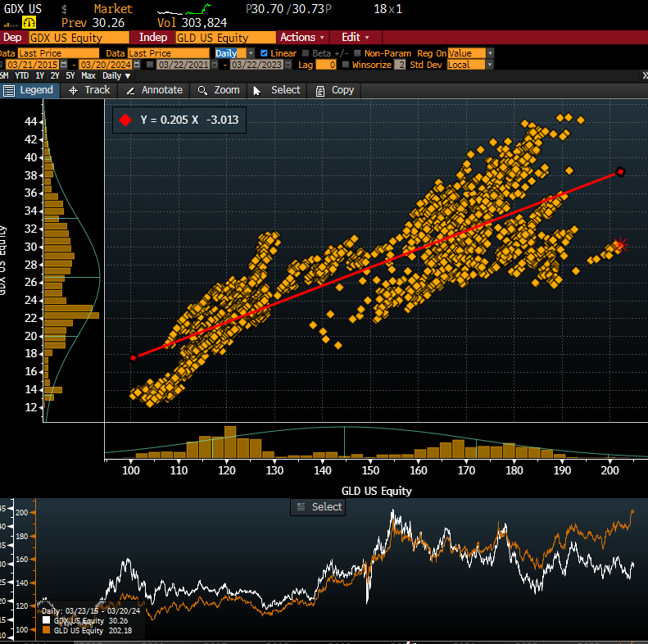Click the Legend toolbar button

29,90
